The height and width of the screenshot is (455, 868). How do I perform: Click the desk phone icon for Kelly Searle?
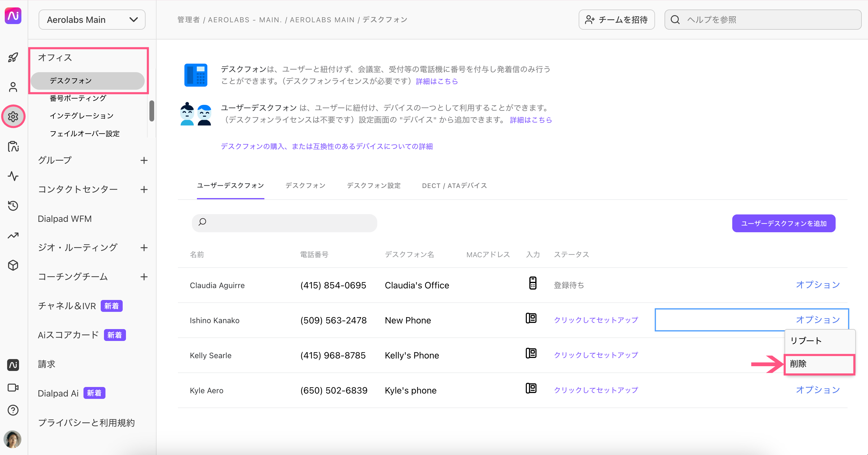click(x=531, y=353)
